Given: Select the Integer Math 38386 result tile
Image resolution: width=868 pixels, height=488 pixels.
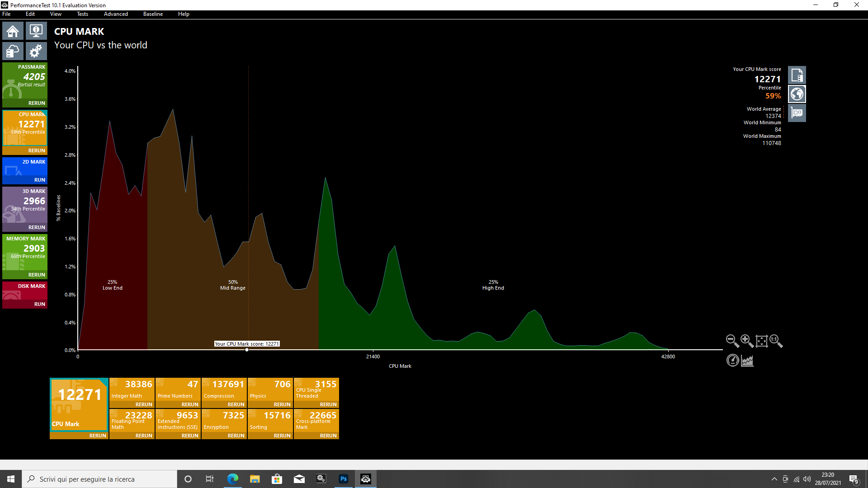Looking at the screenshot, I should tap(132, 389).
